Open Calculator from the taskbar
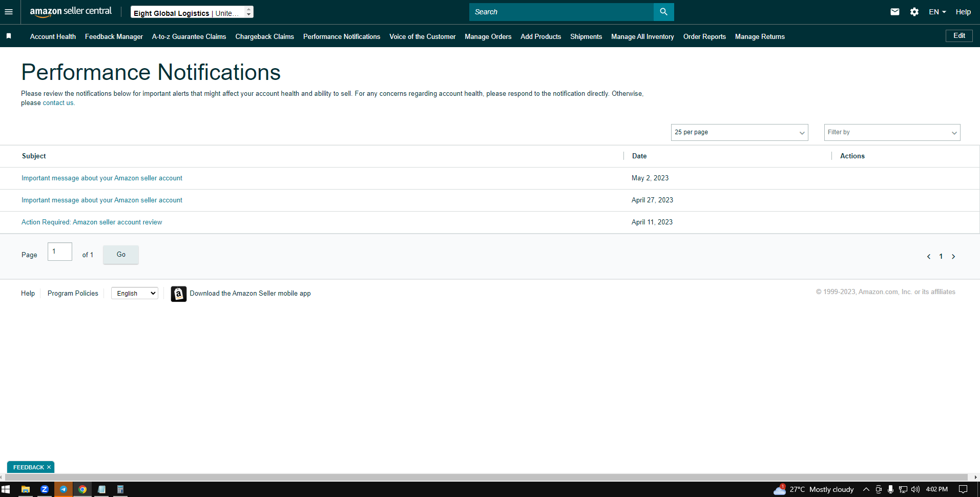980x497 pixels. (120, 489)
